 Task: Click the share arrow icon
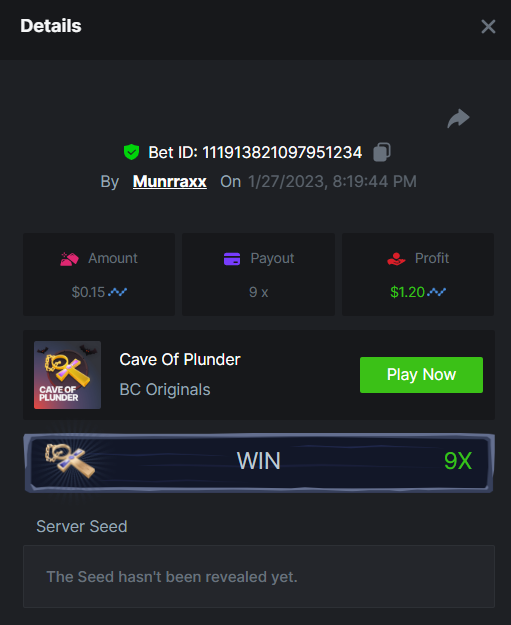tap(458, 118)
